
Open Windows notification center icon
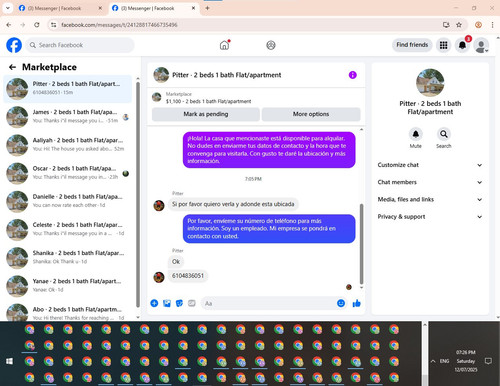pyautogui.click(x=488, y=361)
